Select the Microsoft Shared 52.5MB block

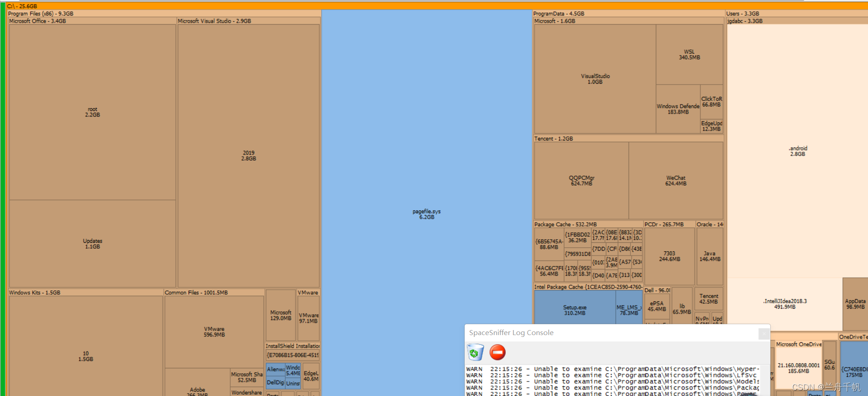(x=247, y=377)
